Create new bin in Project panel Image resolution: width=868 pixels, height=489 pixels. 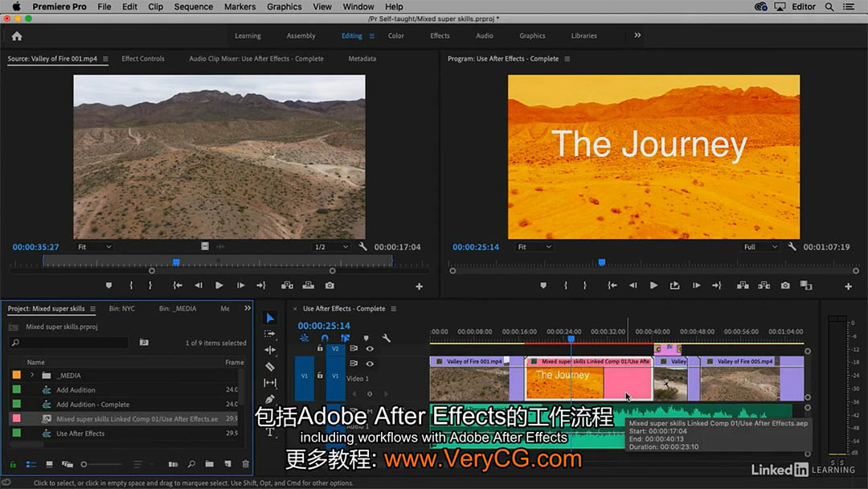tap(209, 464)
